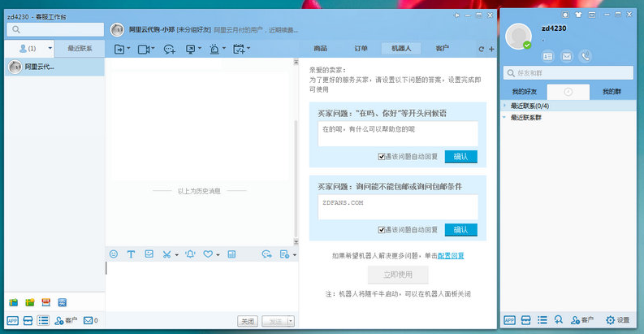Screen dimensions: 644x334
Task: Switch to the 订单 tab
Action: (x=361, y=49)
